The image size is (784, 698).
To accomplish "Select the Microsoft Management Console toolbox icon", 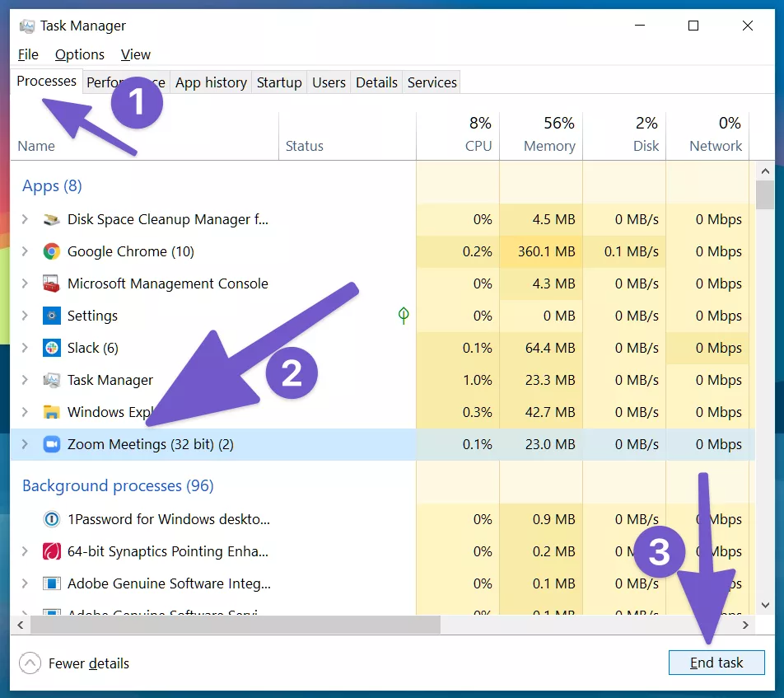I will coord(52,283).
